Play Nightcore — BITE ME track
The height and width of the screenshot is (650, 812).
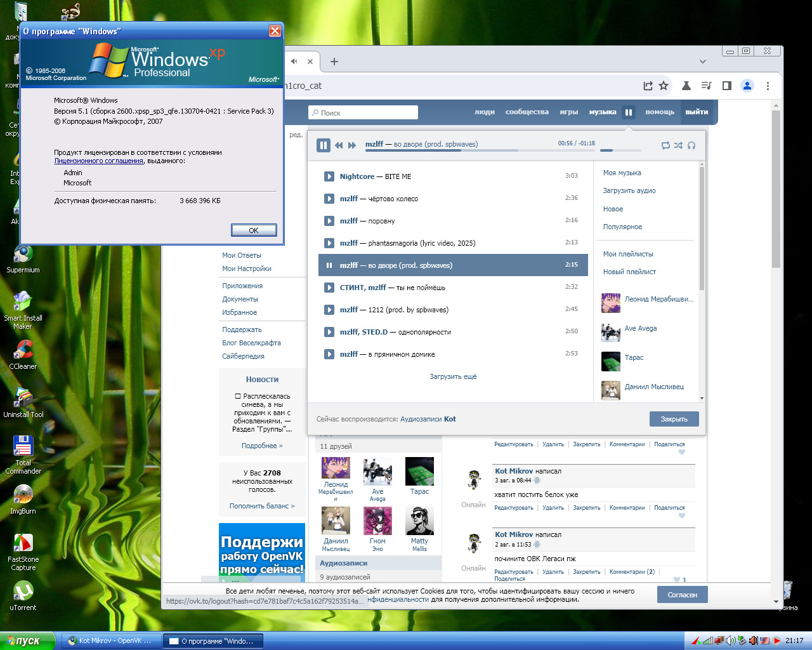(329, 176)
